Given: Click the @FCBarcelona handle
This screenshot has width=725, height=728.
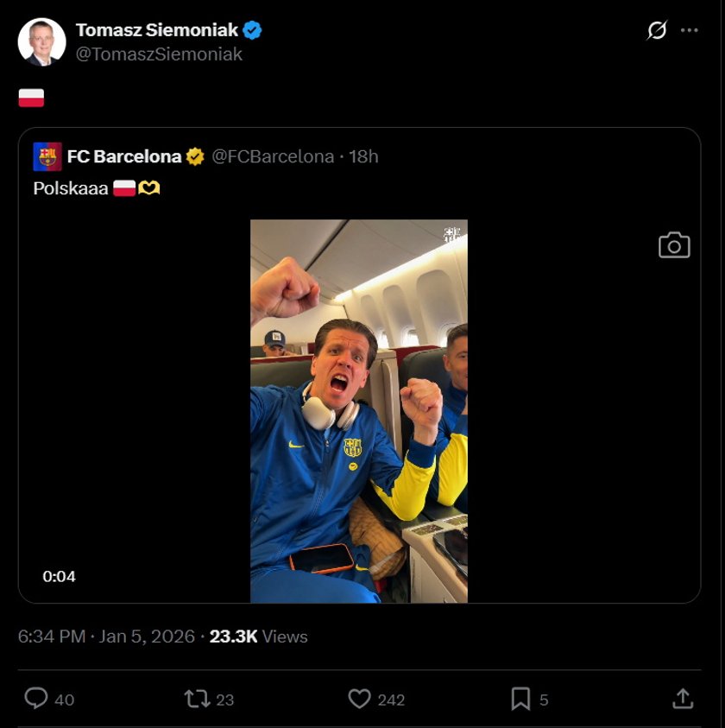Looking at the screenshot, I should [273, 156].
